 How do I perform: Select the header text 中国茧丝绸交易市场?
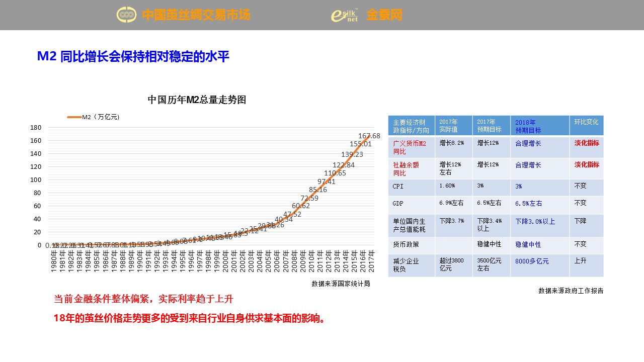[196, 15]
